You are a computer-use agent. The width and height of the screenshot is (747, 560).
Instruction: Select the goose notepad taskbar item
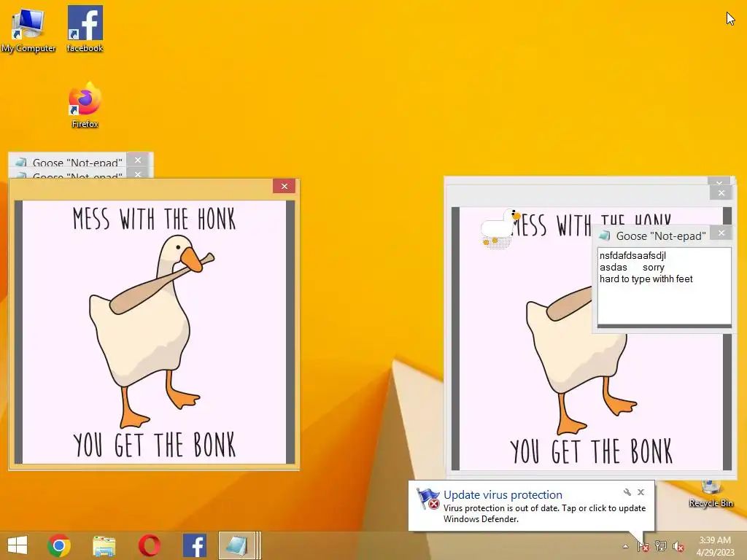click(239, 545)
